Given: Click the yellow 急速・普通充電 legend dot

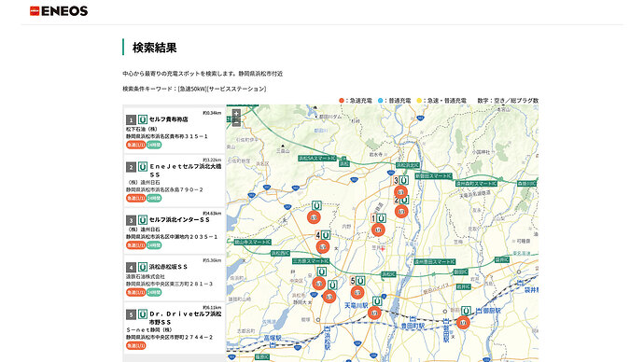Looking at the screenshot, I should [x=419, y=101].
